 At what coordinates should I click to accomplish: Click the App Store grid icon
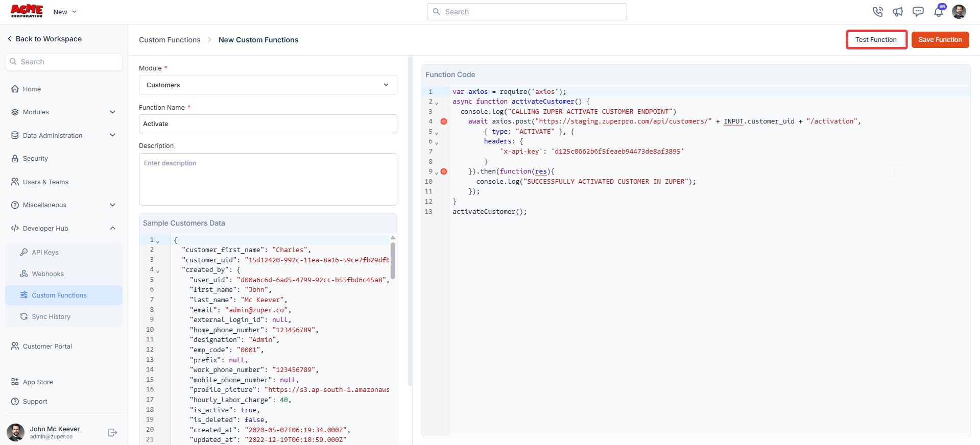tap(15, 382)
